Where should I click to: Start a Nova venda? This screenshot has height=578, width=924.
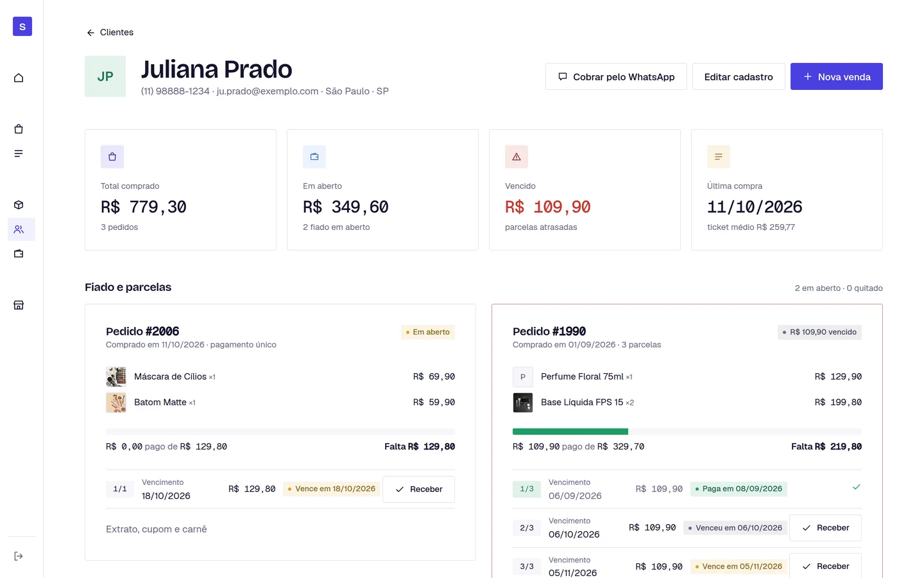click(837, 76)
